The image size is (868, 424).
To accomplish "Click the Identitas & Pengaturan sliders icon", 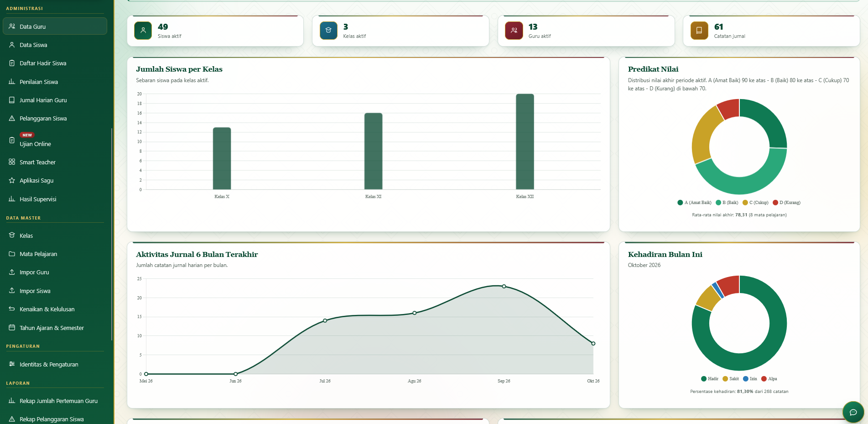I will pyautogui.click(x=12, y=364).
